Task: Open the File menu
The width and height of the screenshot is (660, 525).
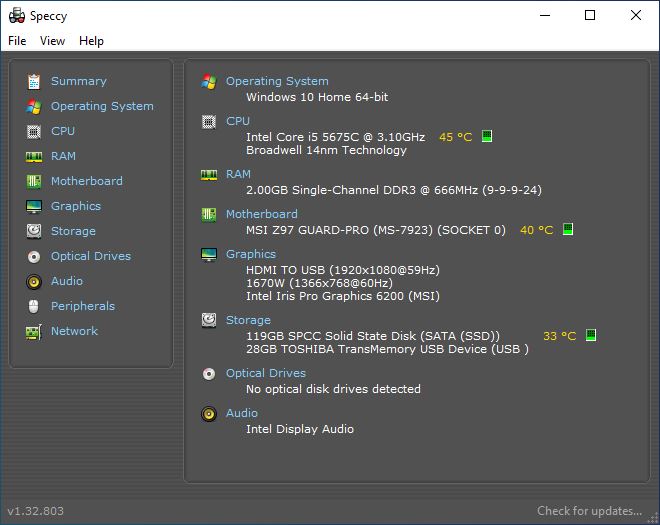Action: 17,41
